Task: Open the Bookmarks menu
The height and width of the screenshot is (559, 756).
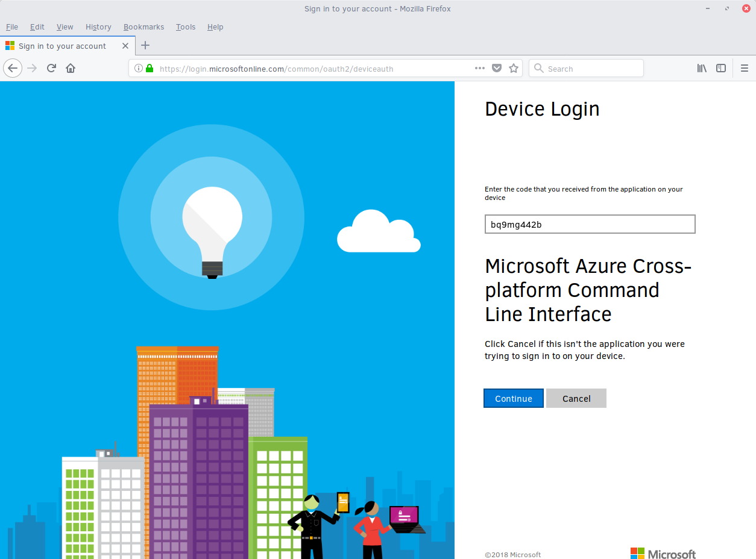Action: [x=143, y=27]
